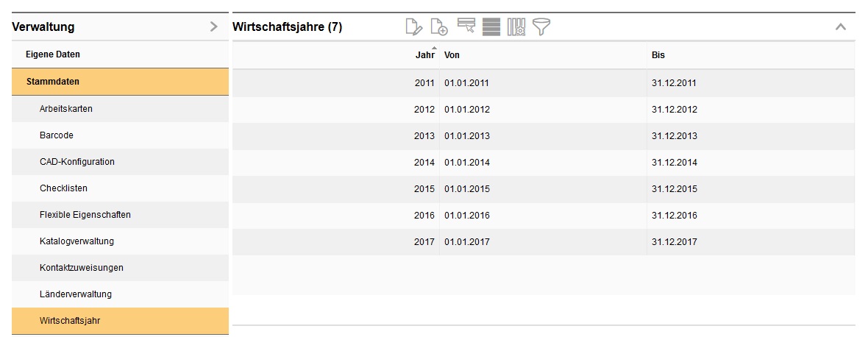The width and height of the screenshot is (868, 337).
Task: Click the Bis column header
Action: click(658, 55)
